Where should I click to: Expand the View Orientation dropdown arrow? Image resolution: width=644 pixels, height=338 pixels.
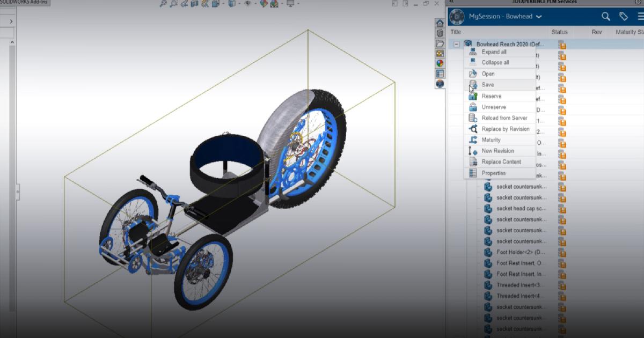tap(223, 3)
